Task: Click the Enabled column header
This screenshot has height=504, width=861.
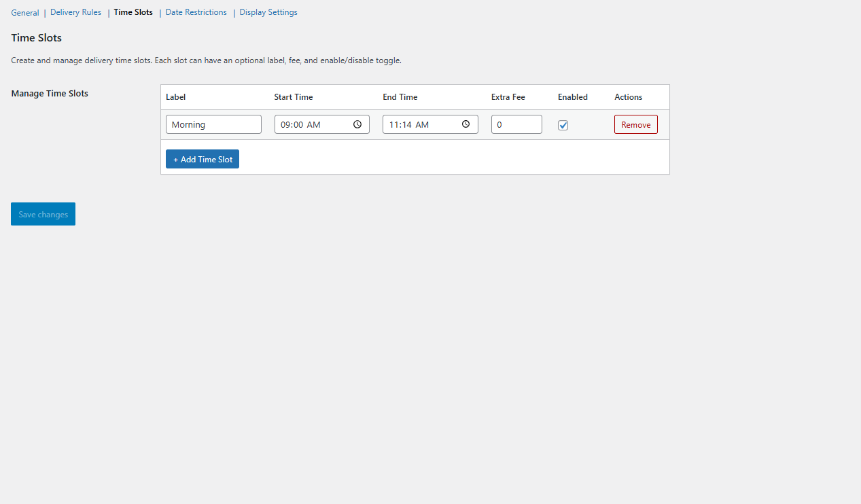Action: coord(572,97)
